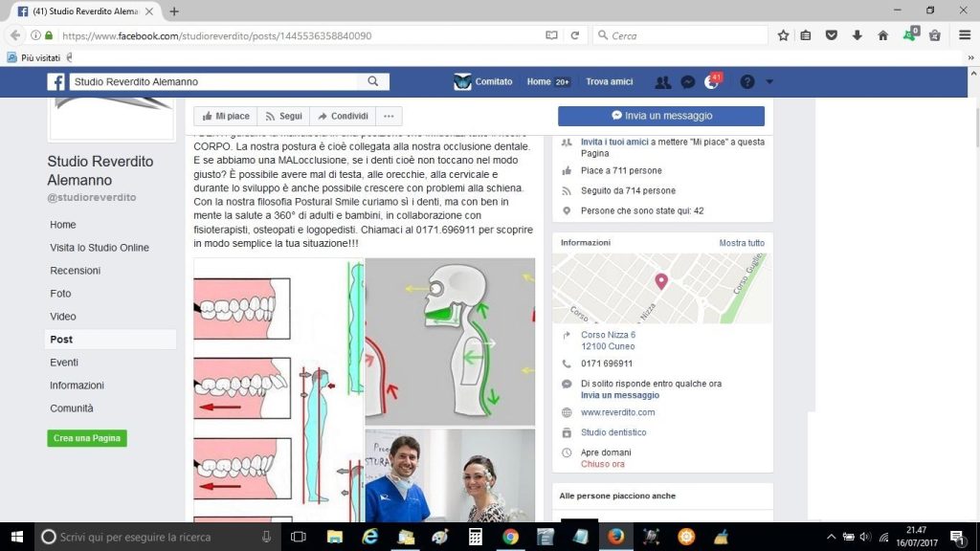Expand the Facebook account dropdown arrow
Viewport: 980px width, 551px height.
click(769, 82)
